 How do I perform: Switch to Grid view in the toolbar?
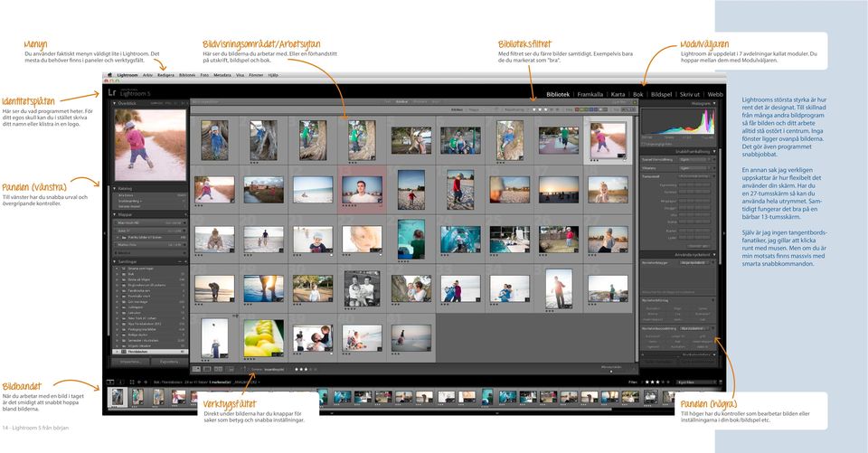click(196, 369)
